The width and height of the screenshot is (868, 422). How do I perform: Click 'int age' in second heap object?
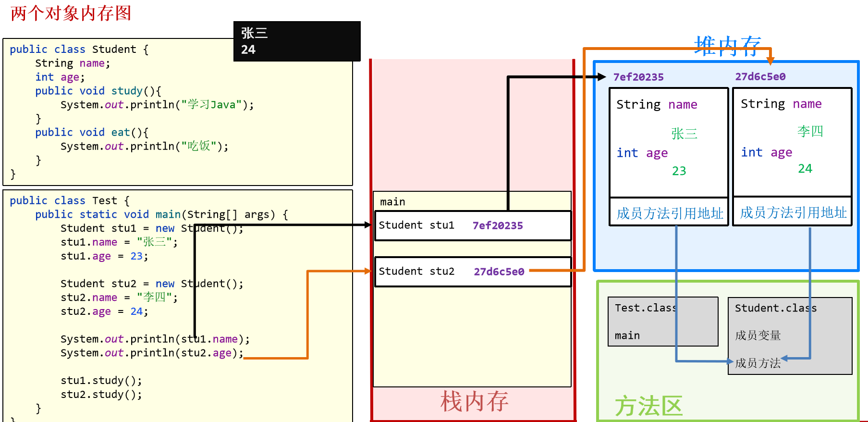pyautogui.click(x=767, y=152)
